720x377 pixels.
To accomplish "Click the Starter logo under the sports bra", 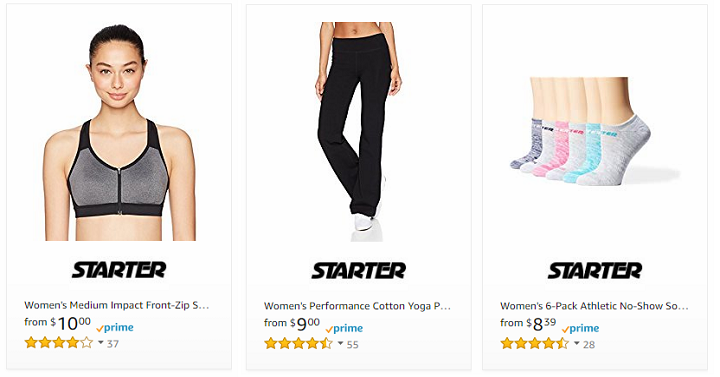I will coord(119,270).
